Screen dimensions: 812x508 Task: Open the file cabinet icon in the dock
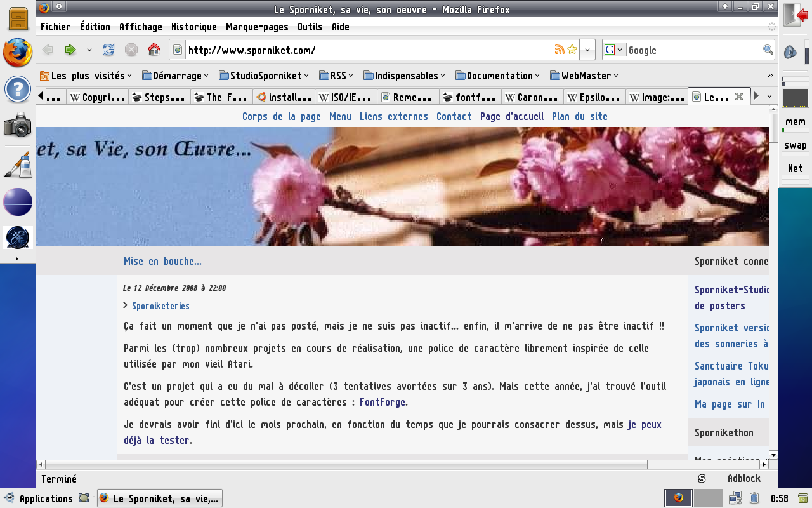tap(18, 18)
